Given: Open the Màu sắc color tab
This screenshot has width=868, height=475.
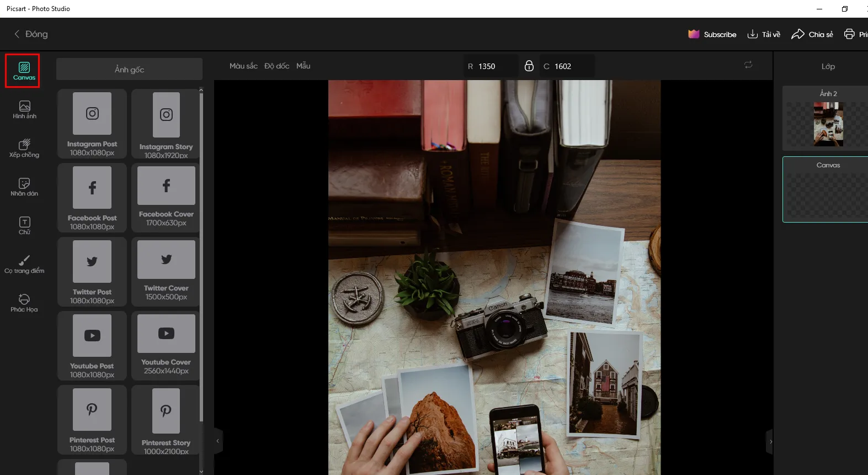Looking at the screenshot, I should coord(243,66).
